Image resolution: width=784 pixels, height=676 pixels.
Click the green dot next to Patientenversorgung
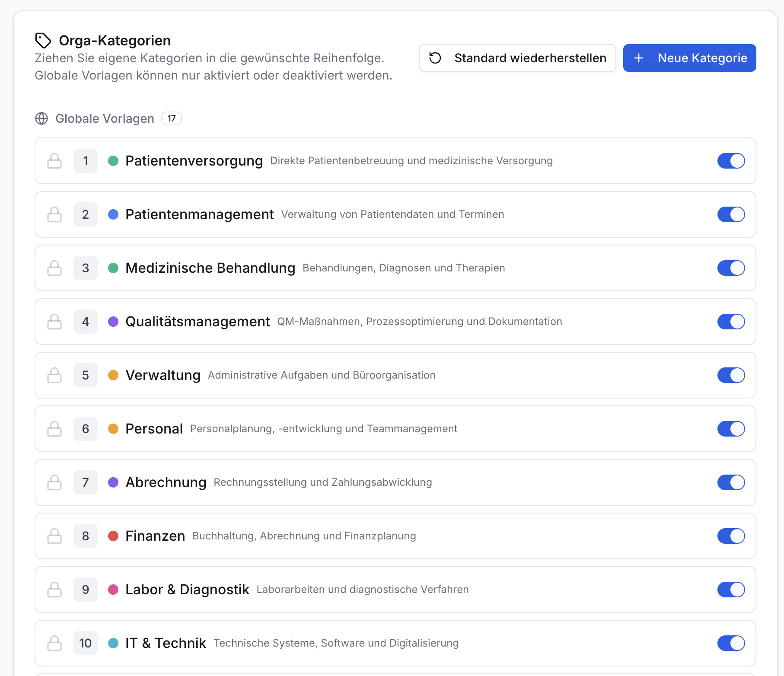[x=113, y=161]
